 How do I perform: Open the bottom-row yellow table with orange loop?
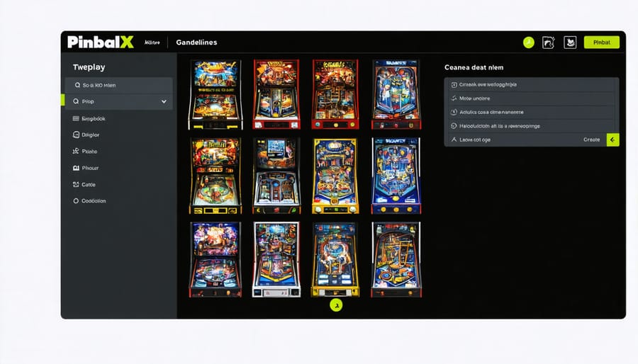point(335,260)
